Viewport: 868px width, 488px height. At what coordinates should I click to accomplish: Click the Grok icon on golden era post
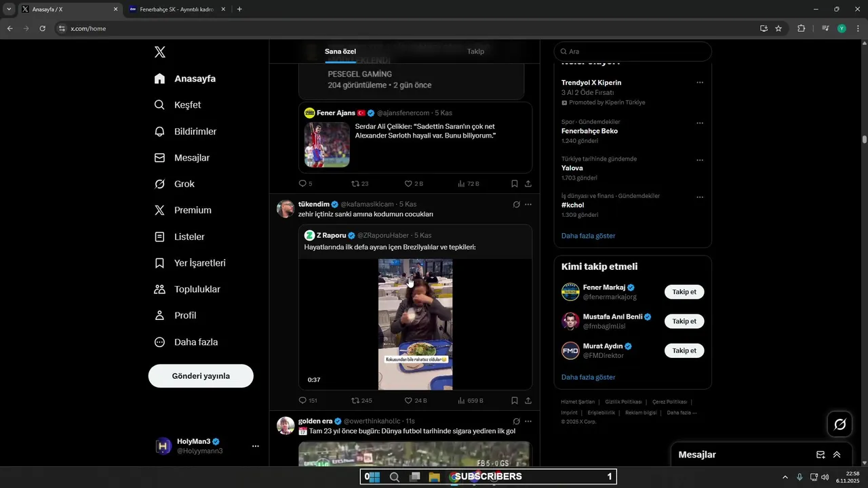click(x=516, y=421)
